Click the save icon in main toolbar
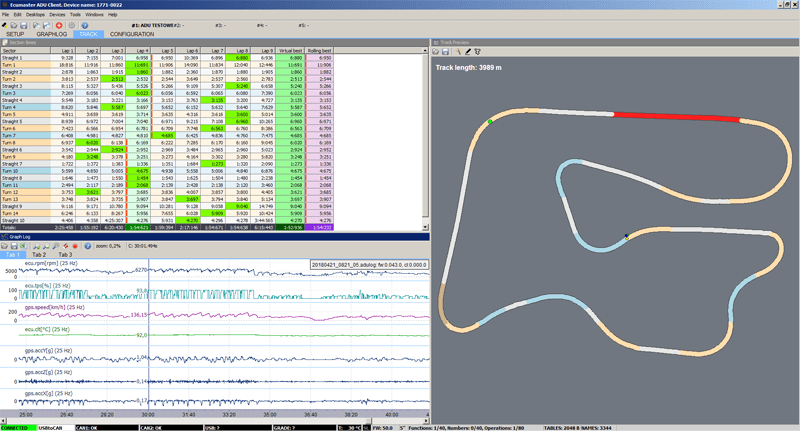The width and height of the screenshot is (800, 431). (24, 24)
